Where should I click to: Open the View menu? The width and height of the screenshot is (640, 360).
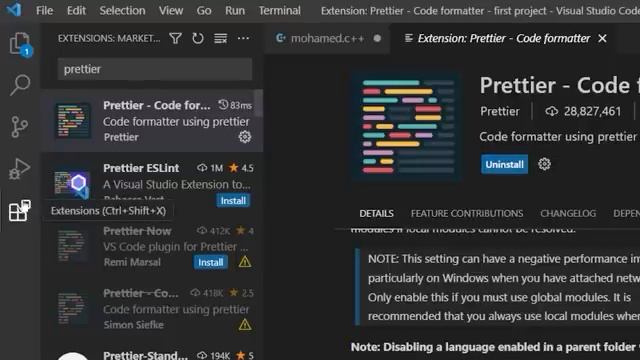[171, 10]
